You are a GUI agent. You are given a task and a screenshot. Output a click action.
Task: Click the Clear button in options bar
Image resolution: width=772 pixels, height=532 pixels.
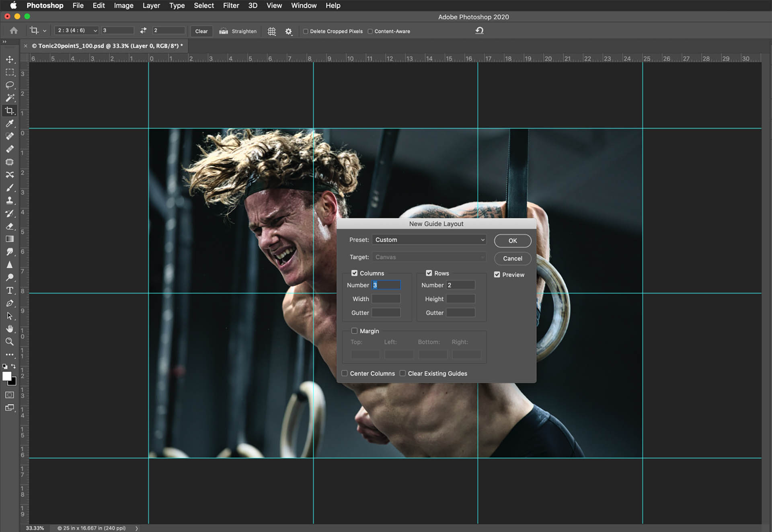click(x=201, y=31)
